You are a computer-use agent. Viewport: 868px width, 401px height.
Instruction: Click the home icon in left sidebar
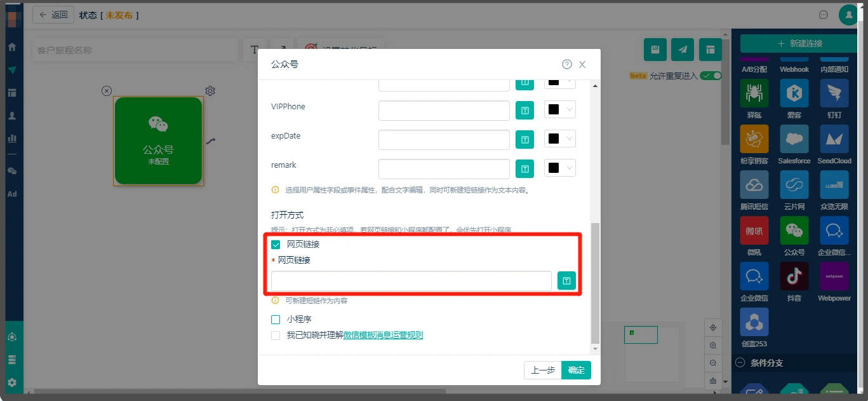[11, 47]
